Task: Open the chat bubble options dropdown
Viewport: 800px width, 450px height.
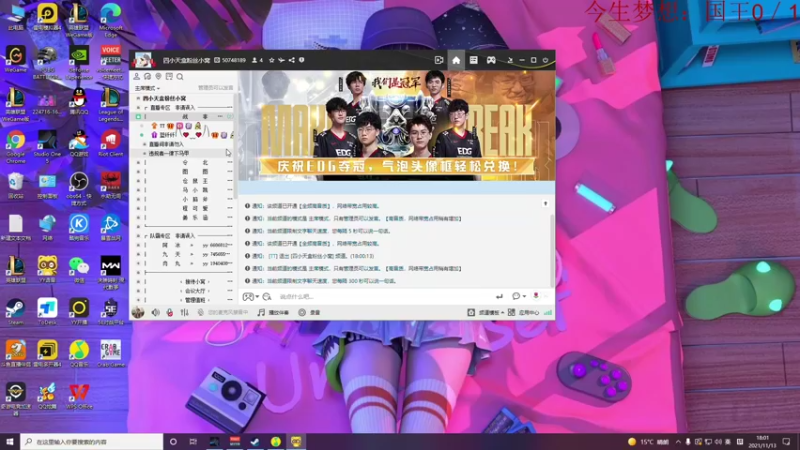Action: point(519,296)
